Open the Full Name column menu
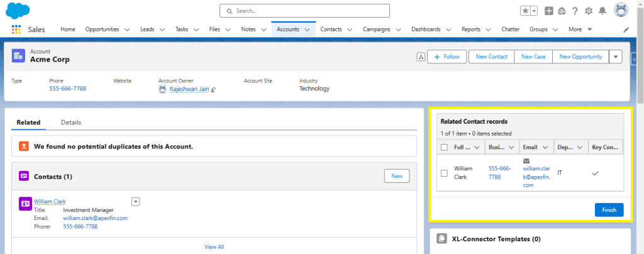 477,147
